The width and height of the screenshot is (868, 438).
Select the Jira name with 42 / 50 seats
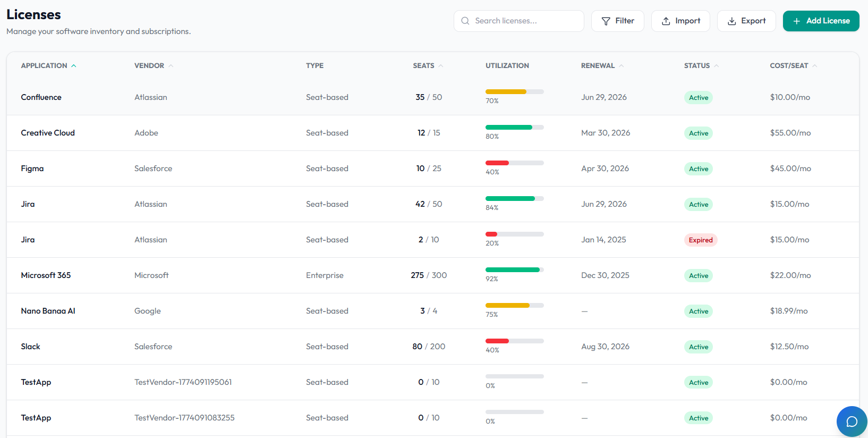click(x=28, y=204)
